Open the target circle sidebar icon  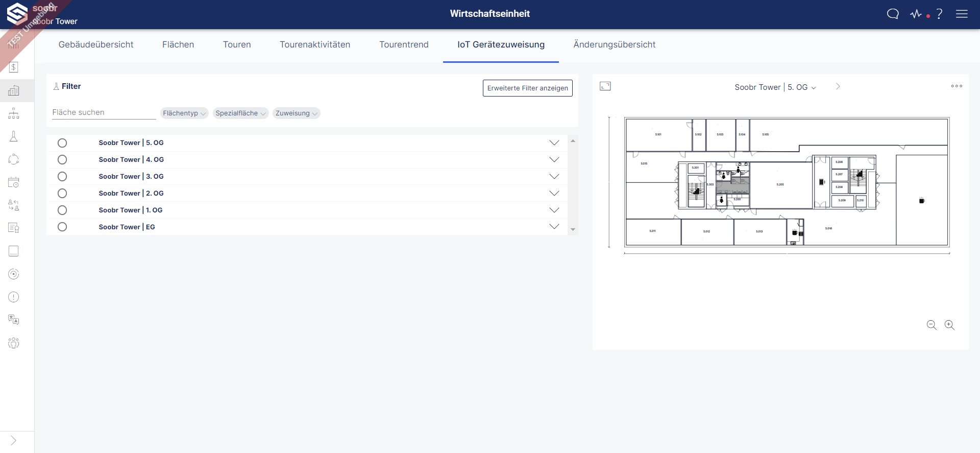[14, 274]
